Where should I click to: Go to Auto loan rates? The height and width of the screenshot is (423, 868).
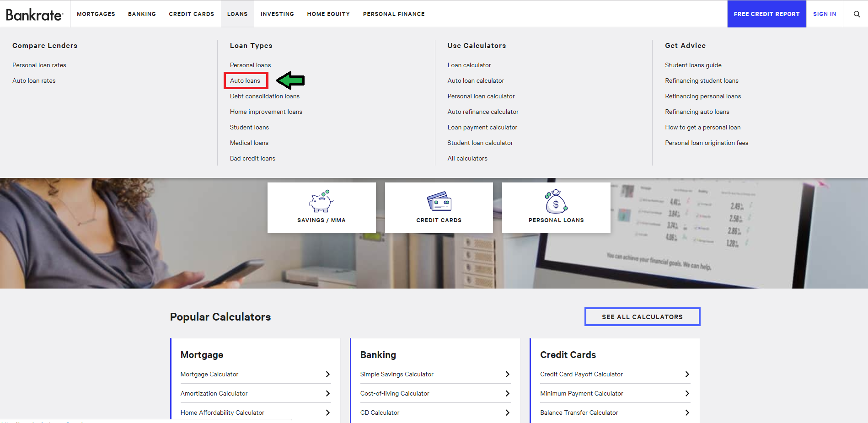coord(34,80)
